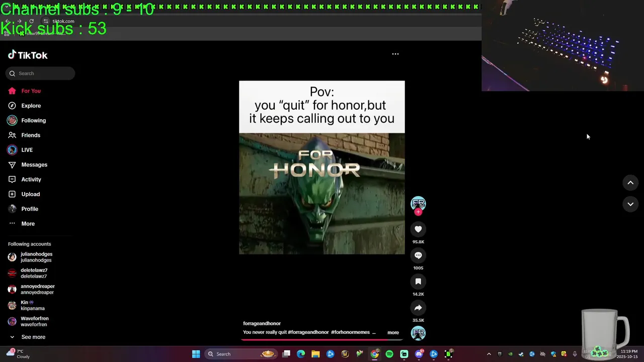The width and height of the screenshot is (644, 362).
Task: Like the video with heart icon
Action: [418, 229]
